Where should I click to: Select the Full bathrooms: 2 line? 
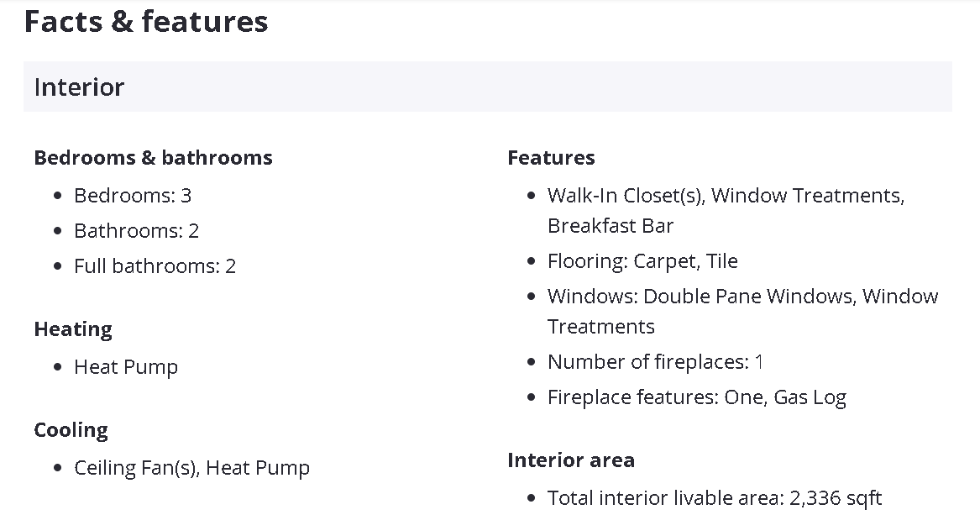click(x=155, y=266)
